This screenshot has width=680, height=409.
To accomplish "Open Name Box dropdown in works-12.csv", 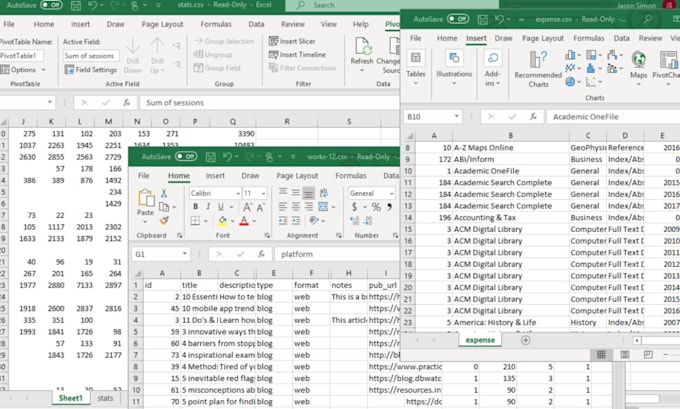I will (184, 254).
